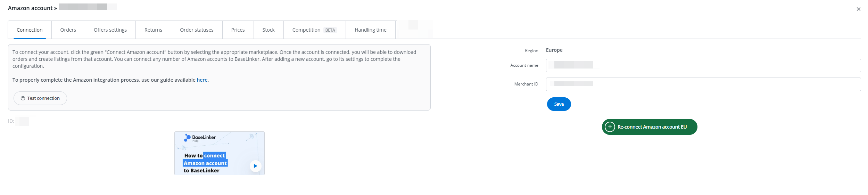Screen dimensions: 868x195
Task: Go to the Offers settings tab
Action: pyautogui.click(x=110, y=30)
